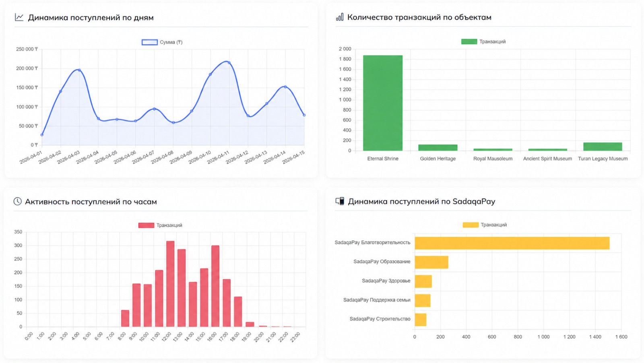The image size is (644, 363).
Task: Click the 8:00 red hourly bar
Action: (125, 318)
